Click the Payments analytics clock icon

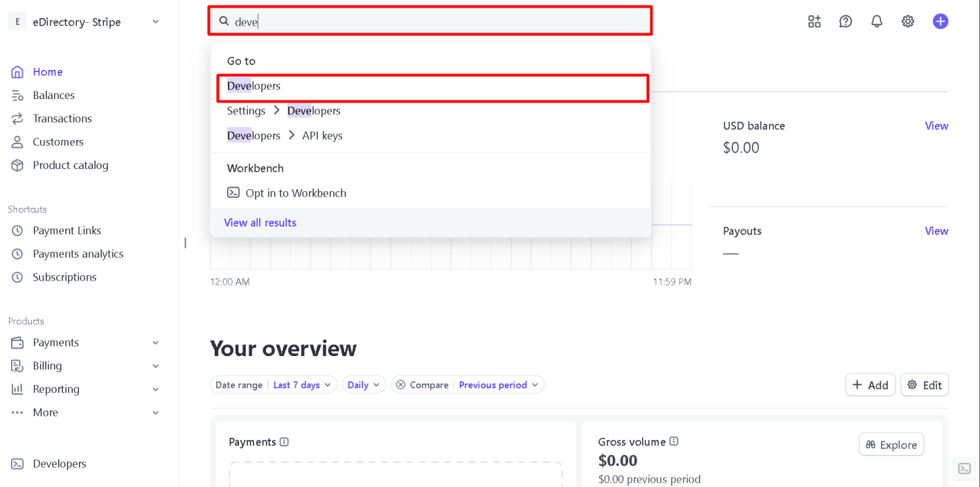[17, 254]
